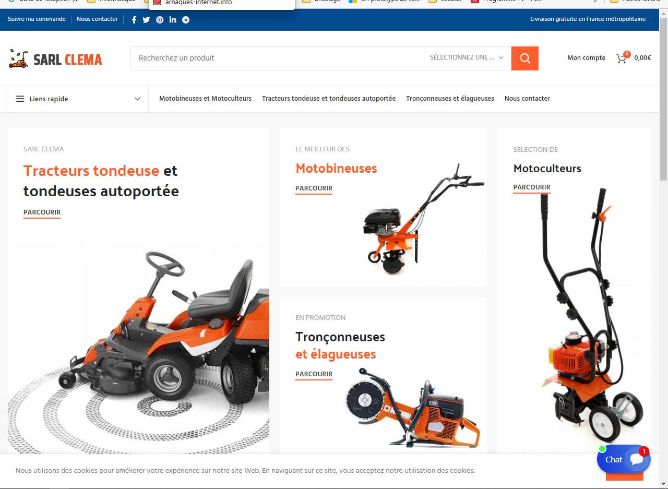The width and height of the screenshot is (668, 489).
Task: Open the Pinterest social icon
Action: point(160,20)
